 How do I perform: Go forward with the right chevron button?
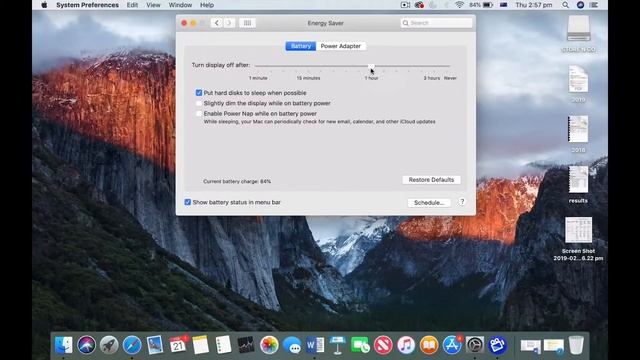click(x=229, y=23)
